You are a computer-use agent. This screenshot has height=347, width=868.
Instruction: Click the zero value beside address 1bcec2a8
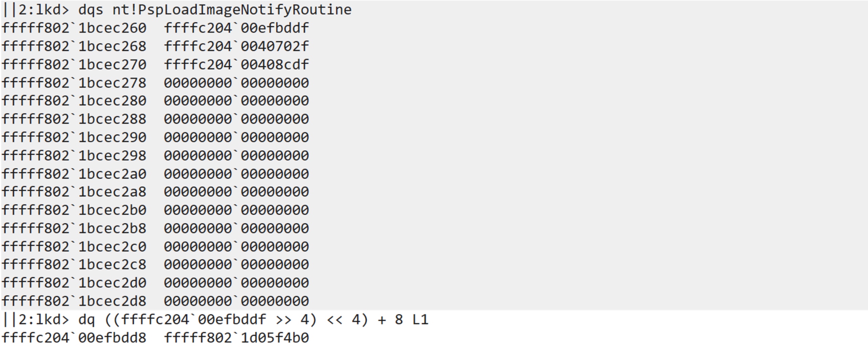click(236, 192)
